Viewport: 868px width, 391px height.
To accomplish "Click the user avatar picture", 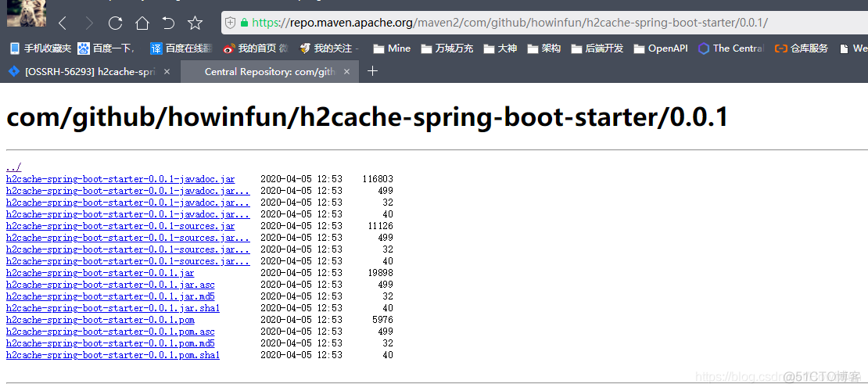I will [27, 13].
